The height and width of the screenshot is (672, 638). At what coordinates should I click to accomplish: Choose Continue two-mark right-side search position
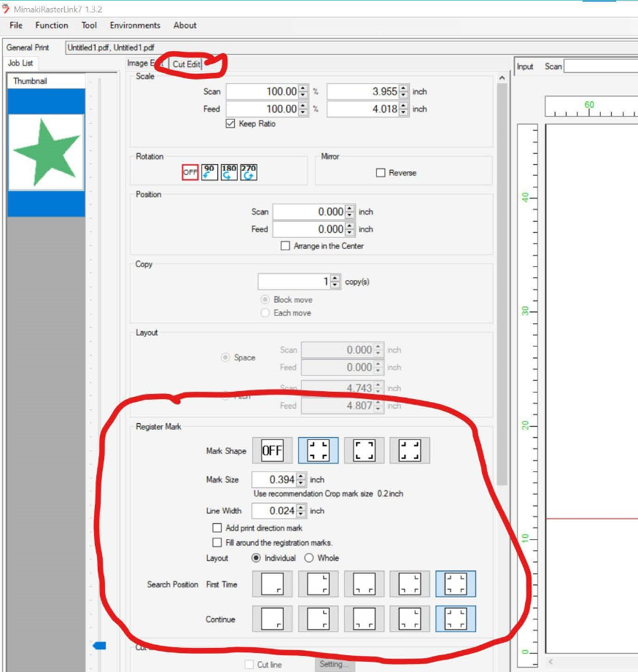pyautogui.click(x=318, y=619)
